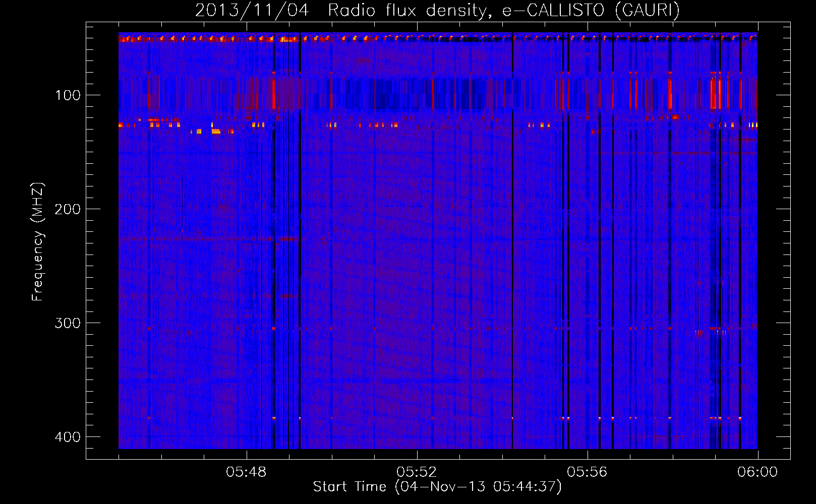This screenshot has width=816, height=504.
Task: Click the 400 frequency tick label
Action: (68, 437)
